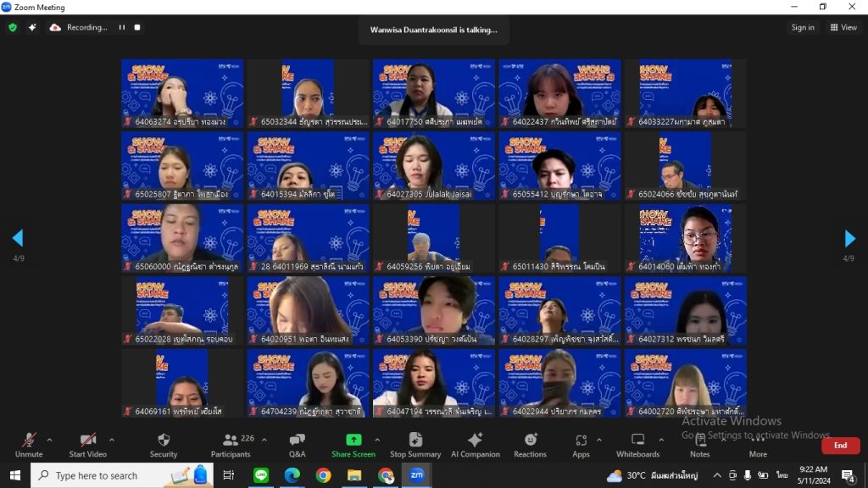Screen dimensions: 868x488
Task: Expand video options arrow next to Start Video
Action: 112,440
